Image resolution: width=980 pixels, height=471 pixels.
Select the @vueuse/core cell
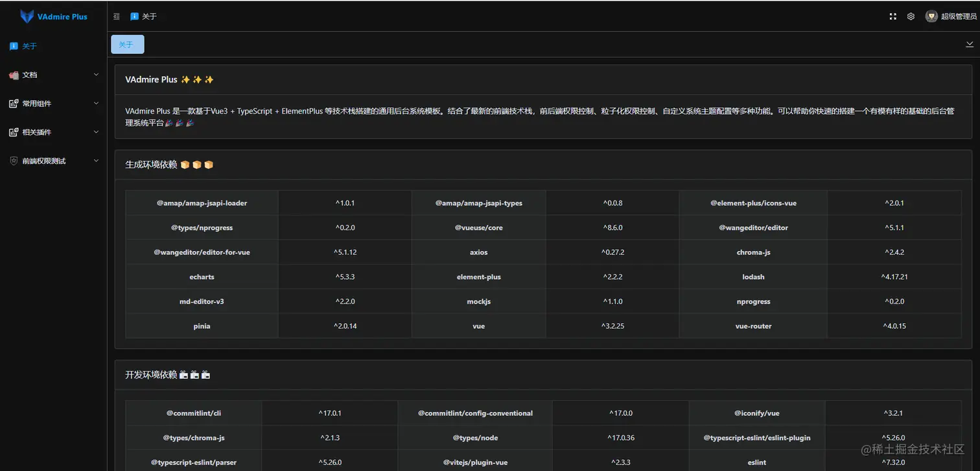click(x=478, y=228)
